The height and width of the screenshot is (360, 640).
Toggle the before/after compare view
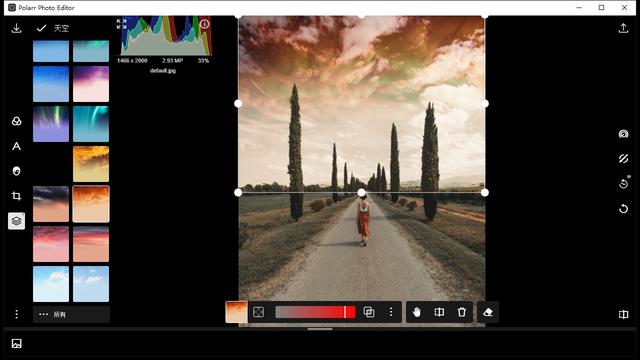click(623, 314)
